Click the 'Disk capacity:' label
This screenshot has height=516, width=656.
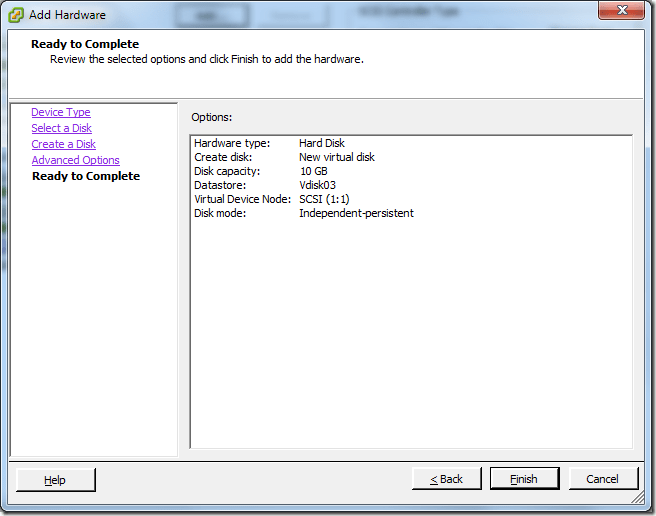click(x=227, y=171)
